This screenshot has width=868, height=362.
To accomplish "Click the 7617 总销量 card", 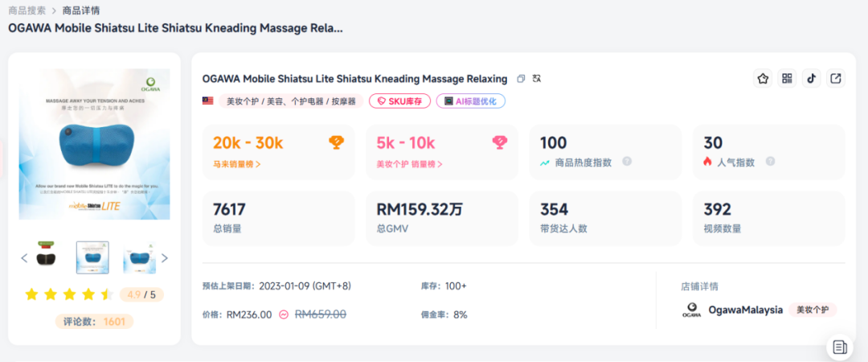I will [x=278, y=218].
